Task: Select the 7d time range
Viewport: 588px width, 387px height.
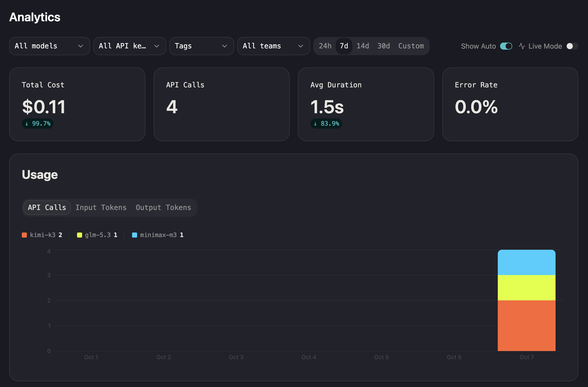Action: (344, 46)
